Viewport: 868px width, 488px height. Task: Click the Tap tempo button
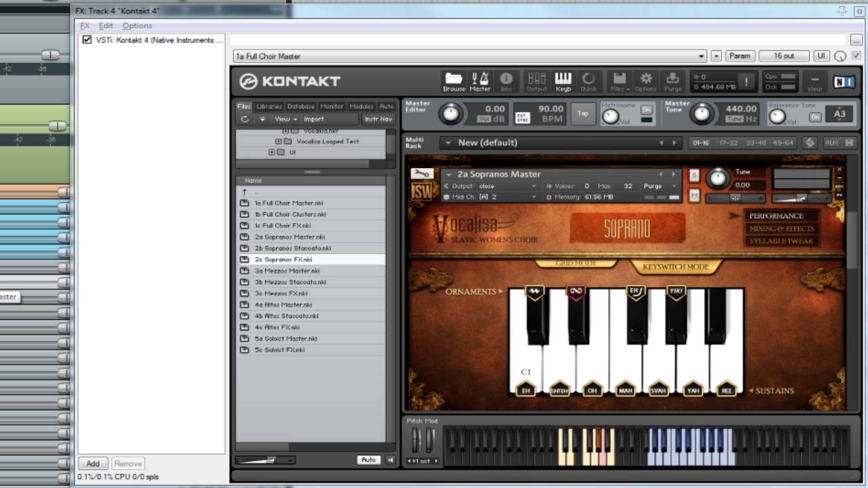[583, 114]
